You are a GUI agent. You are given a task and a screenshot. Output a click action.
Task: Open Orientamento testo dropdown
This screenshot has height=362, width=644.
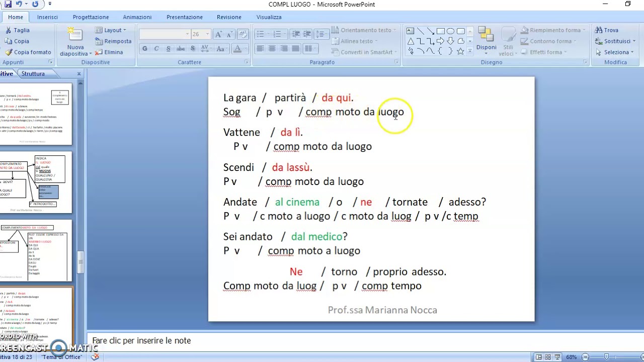pyautogui.click(x=365, y=30)
